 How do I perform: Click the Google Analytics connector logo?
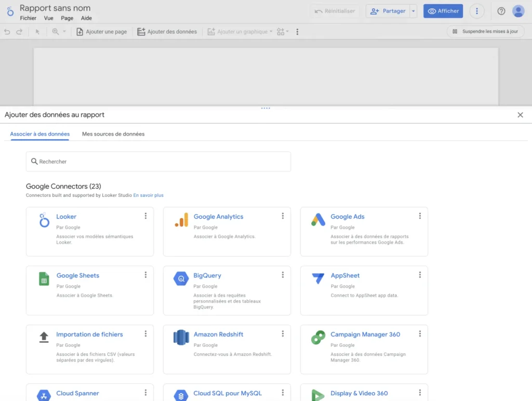point(181,220)
